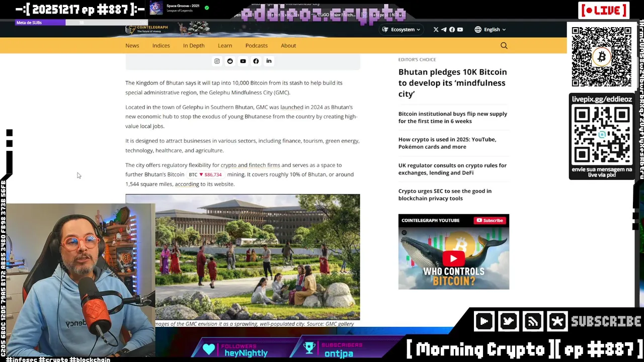Open the Cointelegraph logo home link
Viewport: 644px width, 362px height.
(x=146, y=29)
